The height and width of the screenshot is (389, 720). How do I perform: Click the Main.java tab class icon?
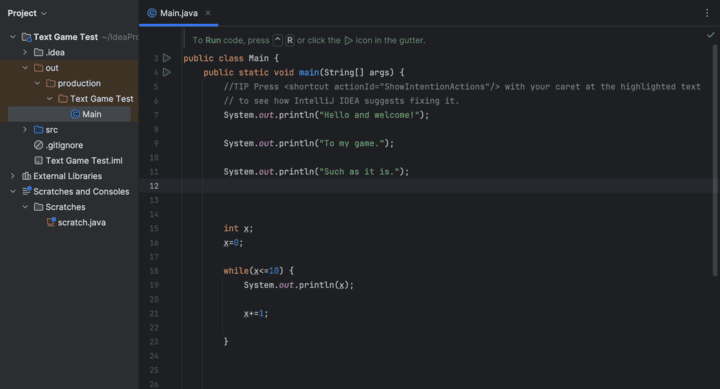point(152,13)
